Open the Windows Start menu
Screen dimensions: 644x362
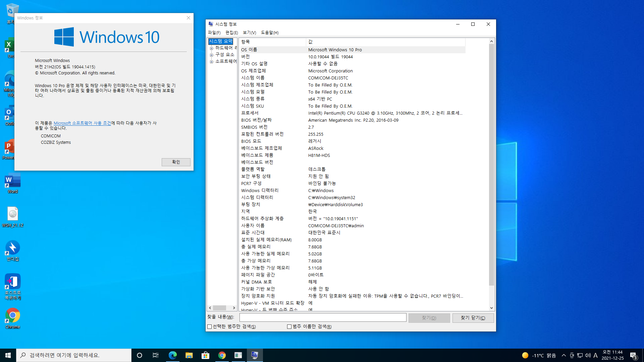[x=8, y=355]
